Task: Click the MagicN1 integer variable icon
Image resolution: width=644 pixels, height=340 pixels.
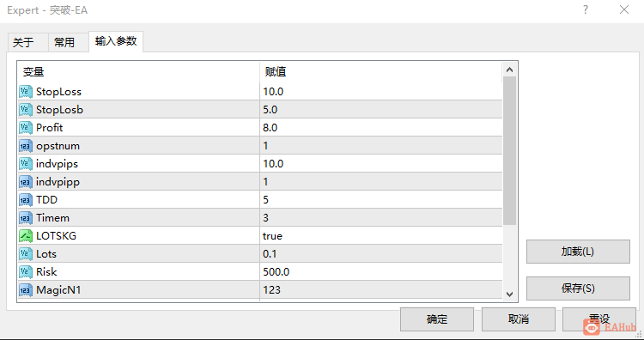Action: pyautogui.click(x=26, y=290)
